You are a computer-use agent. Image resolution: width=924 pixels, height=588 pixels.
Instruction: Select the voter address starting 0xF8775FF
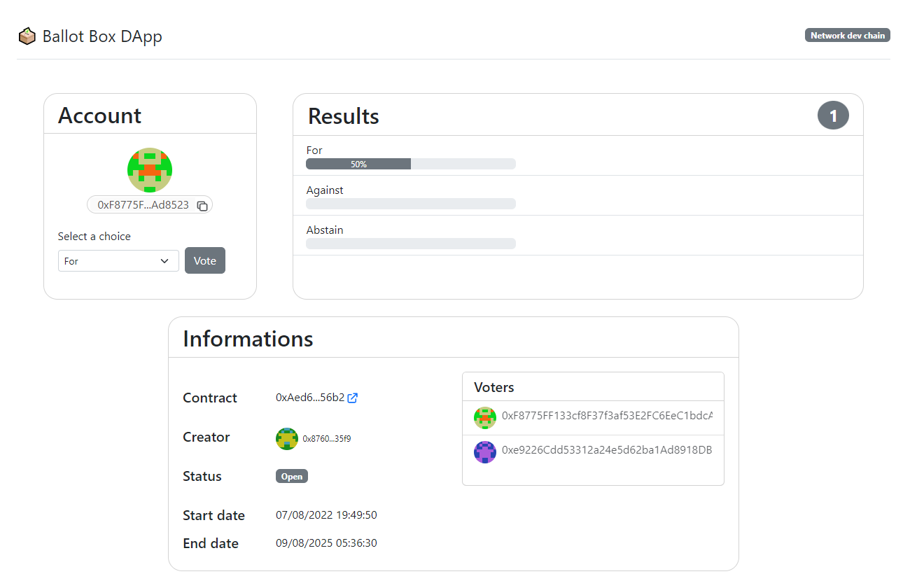pos(607,416)
